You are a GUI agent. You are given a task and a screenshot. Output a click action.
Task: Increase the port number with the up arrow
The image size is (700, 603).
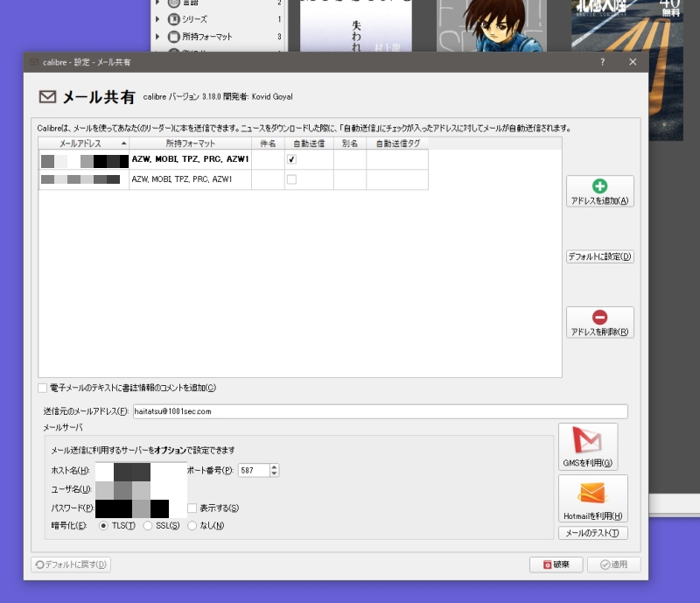point(275,466)
